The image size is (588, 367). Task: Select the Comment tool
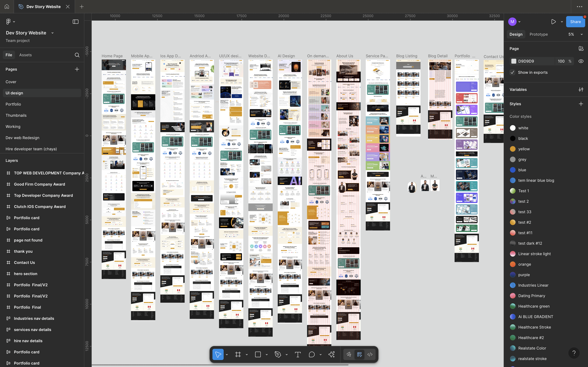pyautogui.click(x=312, y=355)
